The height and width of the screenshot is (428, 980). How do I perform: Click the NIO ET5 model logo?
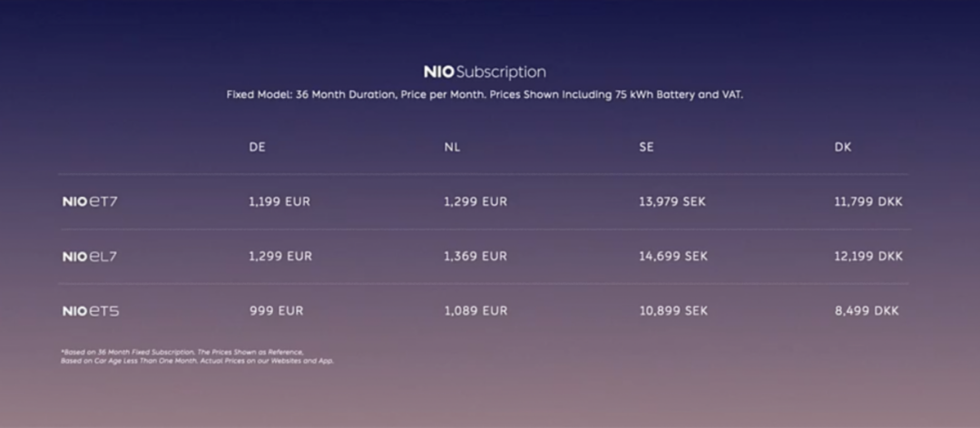[91, 311]
